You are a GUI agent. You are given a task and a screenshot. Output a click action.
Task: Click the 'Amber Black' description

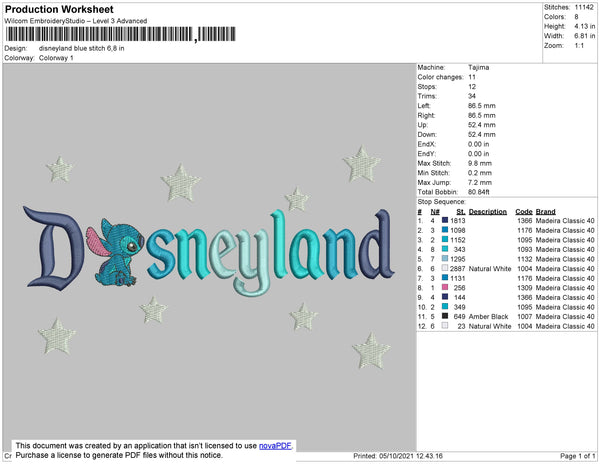pos(488,316)
